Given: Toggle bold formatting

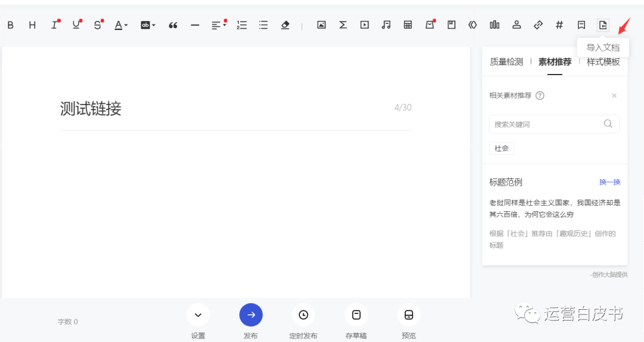Looking at the screenshot, I should pos(10,25).
